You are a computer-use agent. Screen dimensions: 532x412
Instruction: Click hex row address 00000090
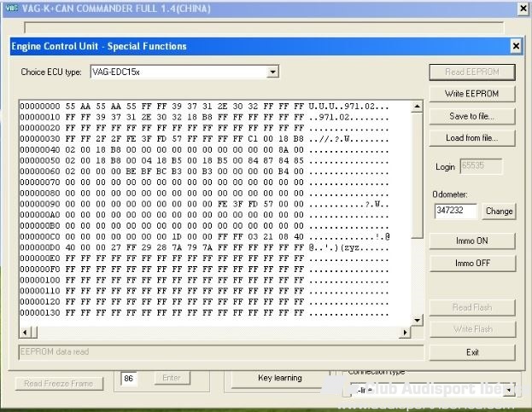pyautogui.click(x=40, y=204)
